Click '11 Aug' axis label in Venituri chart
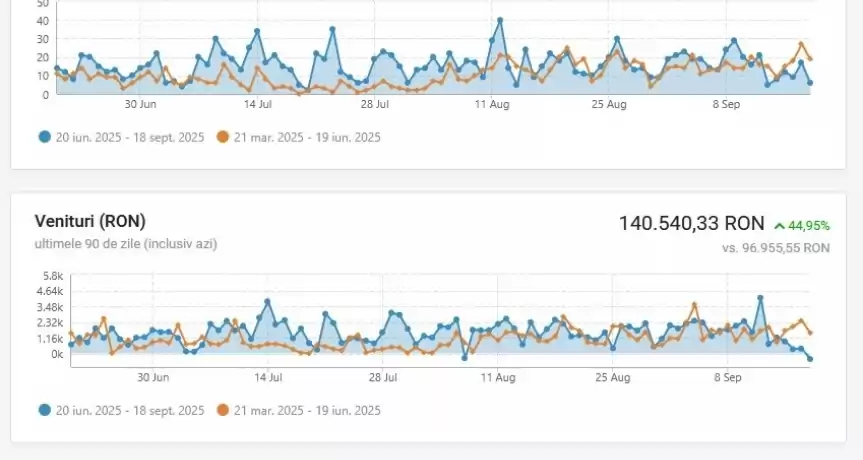 pyautogui.click(x=497, y=378)
